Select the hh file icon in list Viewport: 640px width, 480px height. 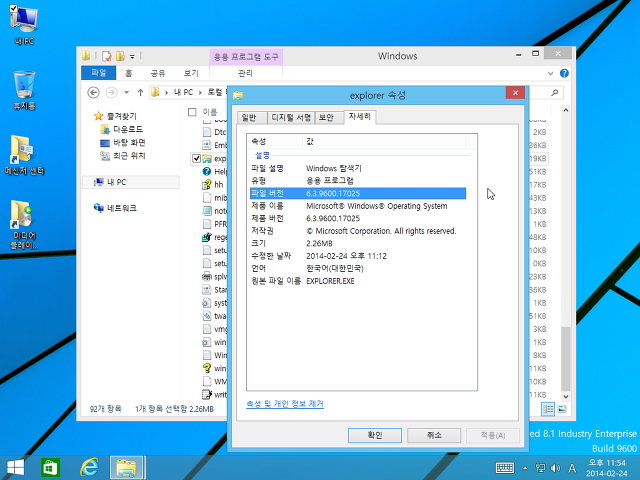[x=207, y=184]
